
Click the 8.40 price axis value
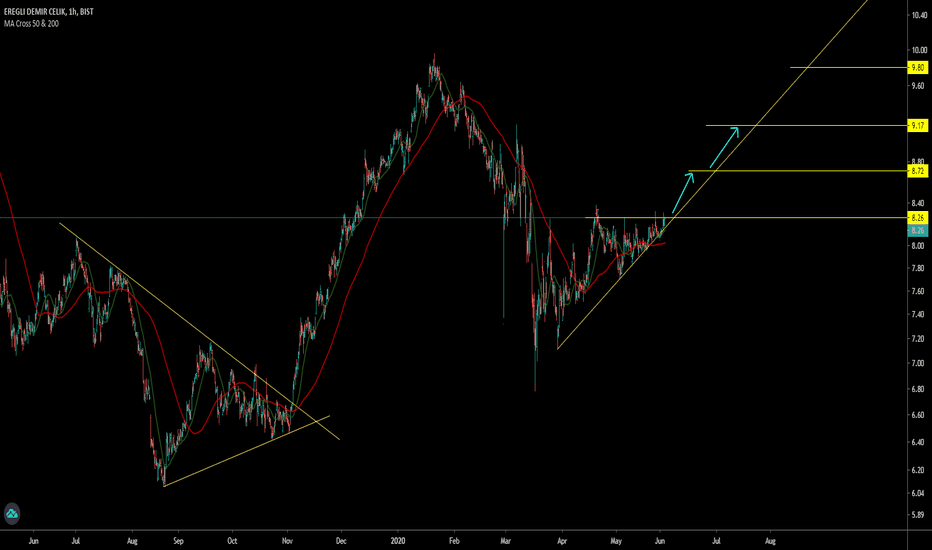pyautogui.click(x=918, y=204)
